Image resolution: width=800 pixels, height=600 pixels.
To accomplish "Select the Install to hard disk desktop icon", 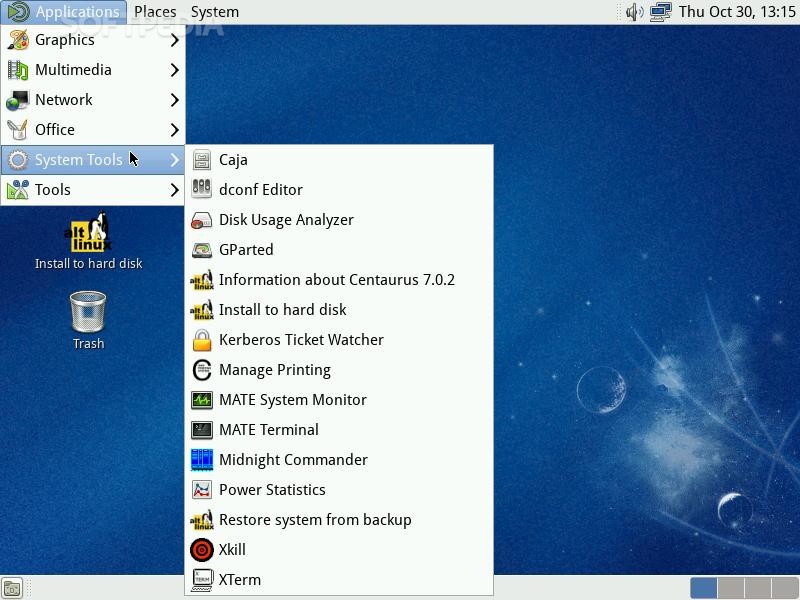I will point(88,241).
